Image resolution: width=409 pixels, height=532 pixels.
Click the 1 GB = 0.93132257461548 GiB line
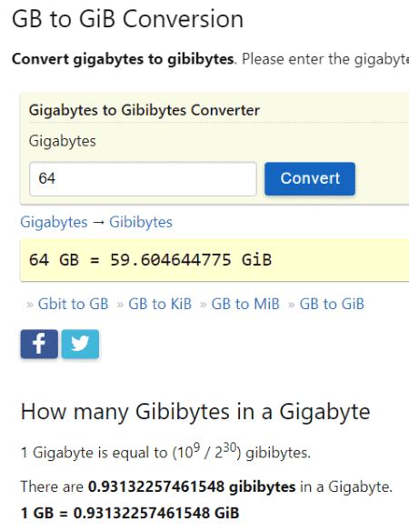point(130,513)
